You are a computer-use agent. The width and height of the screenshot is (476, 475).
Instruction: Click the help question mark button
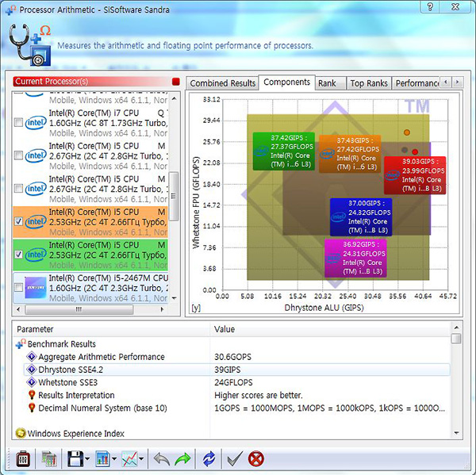coord(430,6)
